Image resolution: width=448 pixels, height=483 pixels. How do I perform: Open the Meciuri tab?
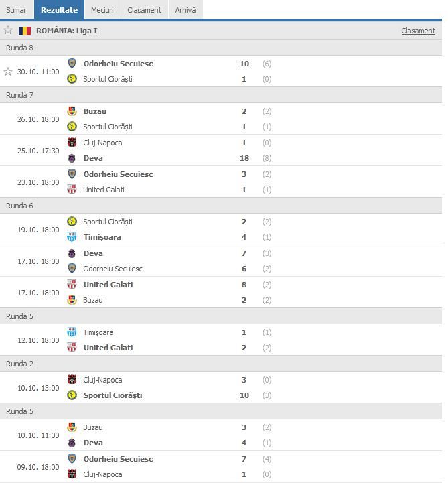point(102,10)
